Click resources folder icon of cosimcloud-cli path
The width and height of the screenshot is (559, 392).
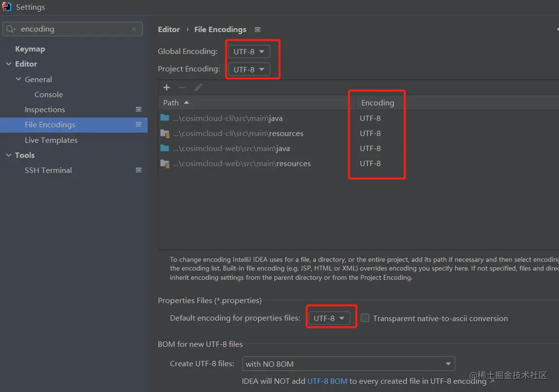point(165,134)
